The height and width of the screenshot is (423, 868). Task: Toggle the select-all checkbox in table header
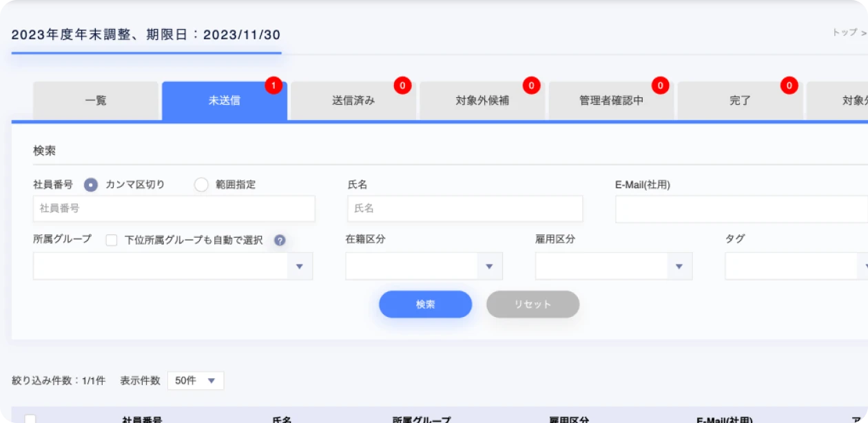tap(30, 418)
